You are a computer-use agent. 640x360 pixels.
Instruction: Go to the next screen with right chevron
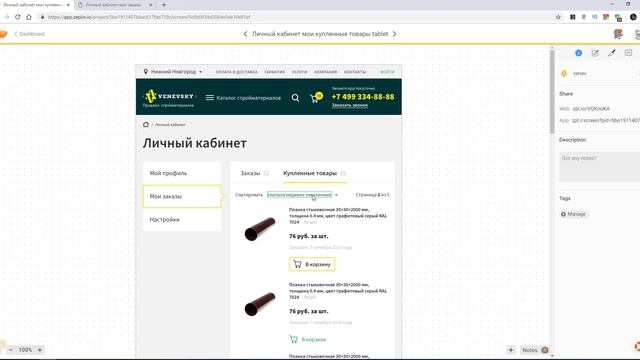(x=394, y=34)
